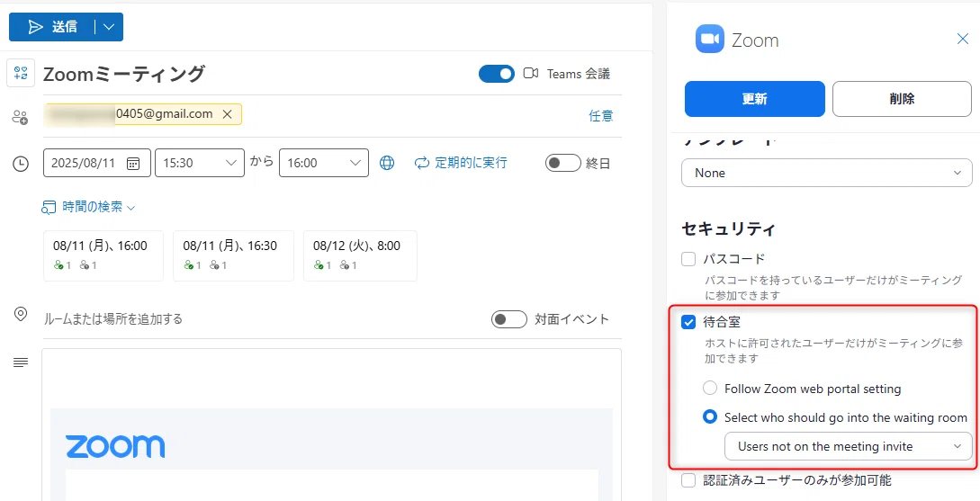Select suggested time 08/11 (月)、16:30

[x=233, y=256]
